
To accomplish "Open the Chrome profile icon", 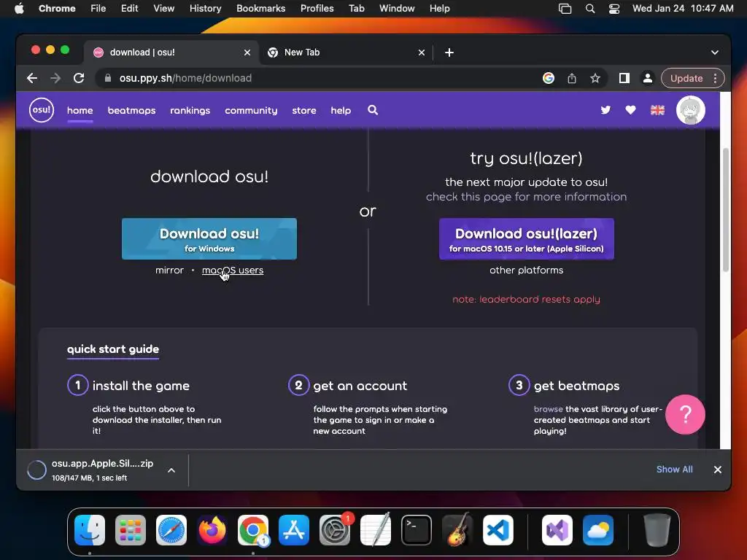I will click(648, 78).
